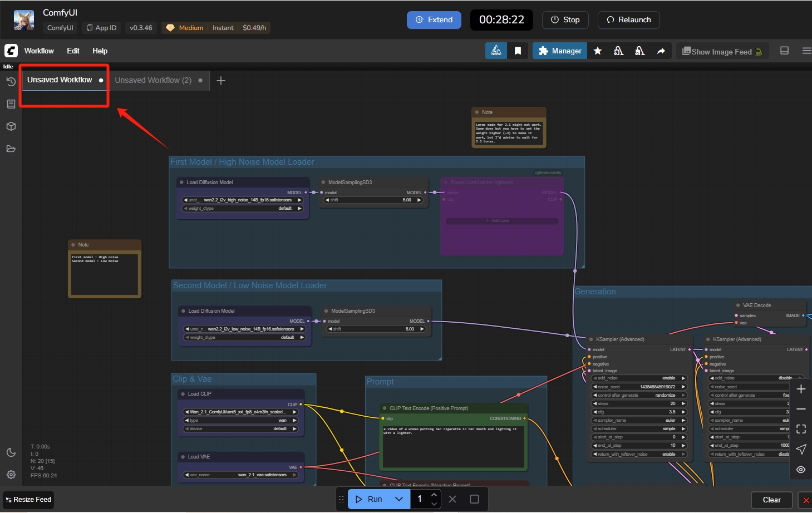Open the Run button dropdown arrow

click(x=399, y=499)
